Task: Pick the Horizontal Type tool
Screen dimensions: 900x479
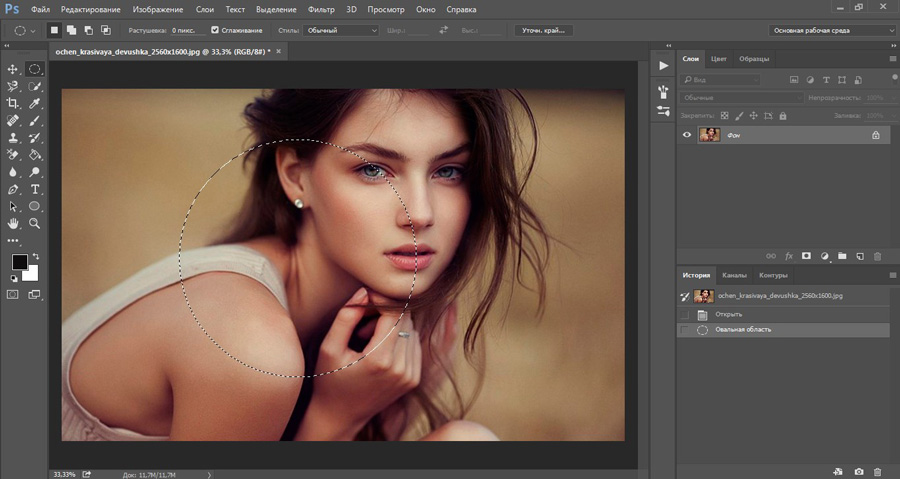Action: click(35, 189)
